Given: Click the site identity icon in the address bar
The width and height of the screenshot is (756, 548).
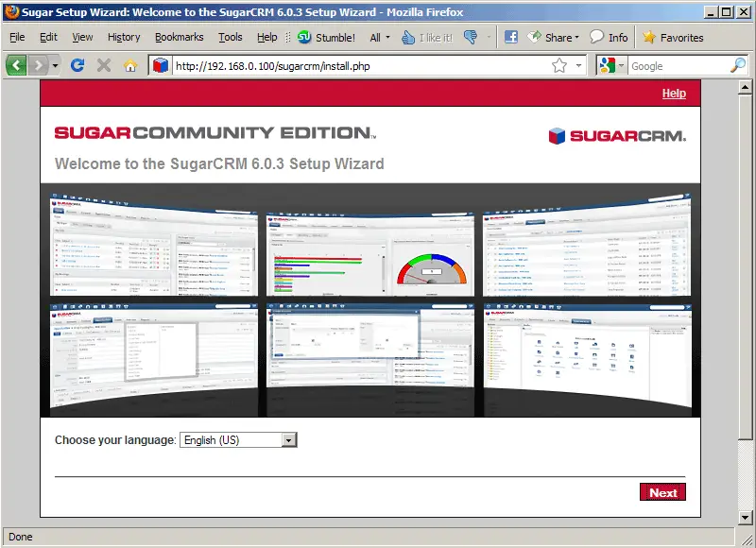Looking at the screenshot, I should (x=161, y=65).
